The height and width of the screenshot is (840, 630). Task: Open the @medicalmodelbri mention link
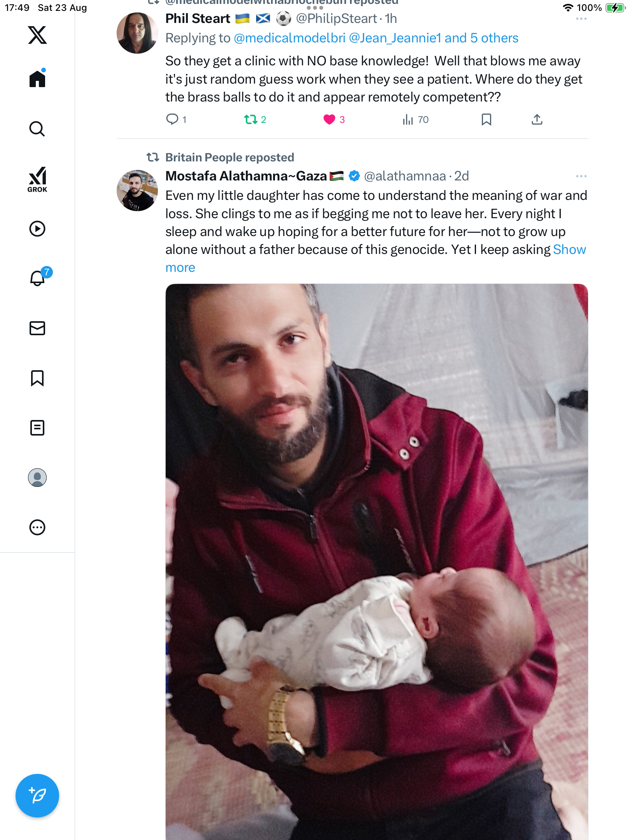tap(289, 38)
